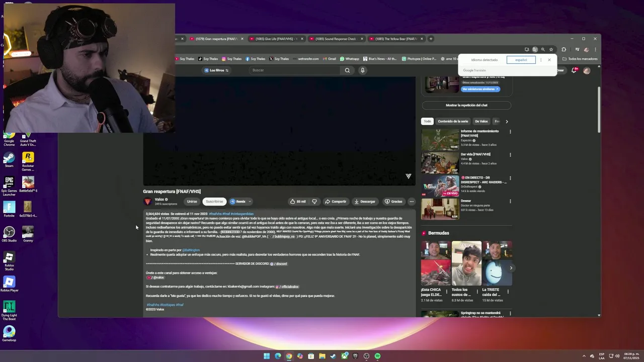Open Steam desktop shortcut
This screenshot has height=362, width=644.
9,160
